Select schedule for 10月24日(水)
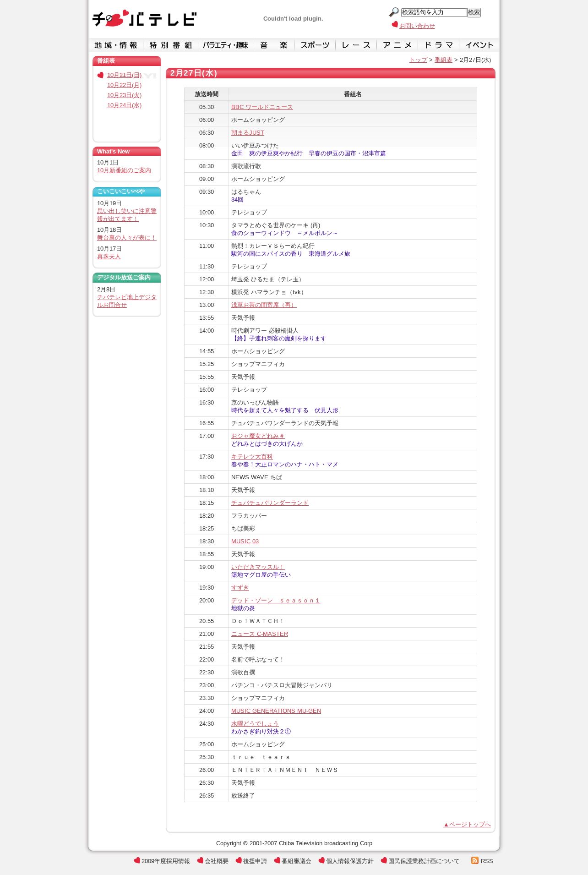The width and height of the screenshot is (588, 875). coord(124,105)
